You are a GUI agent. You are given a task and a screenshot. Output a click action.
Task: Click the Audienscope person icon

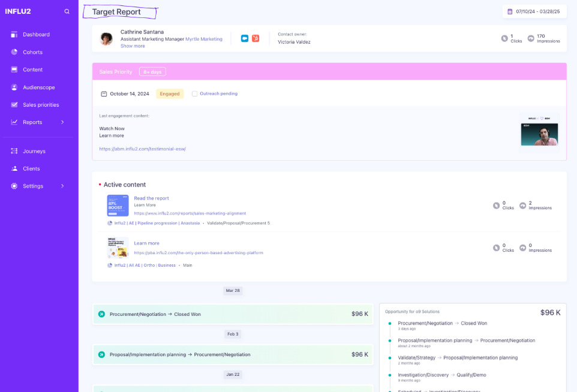(x=14, y=87)
